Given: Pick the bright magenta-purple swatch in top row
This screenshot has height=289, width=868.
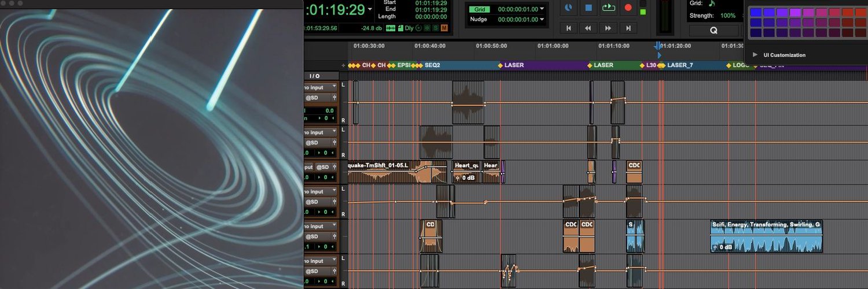Looking at the screenshot, I should point(795,12).
